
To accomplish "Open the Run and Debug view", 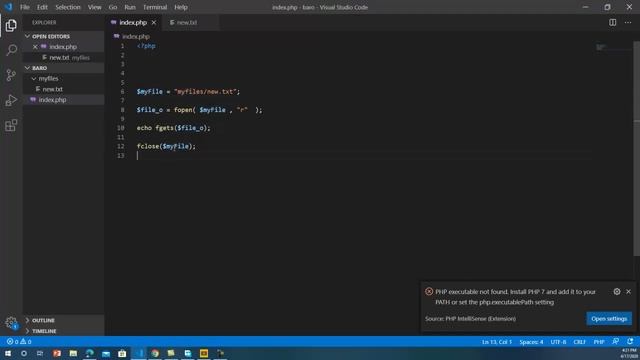I will coord(11,100).
